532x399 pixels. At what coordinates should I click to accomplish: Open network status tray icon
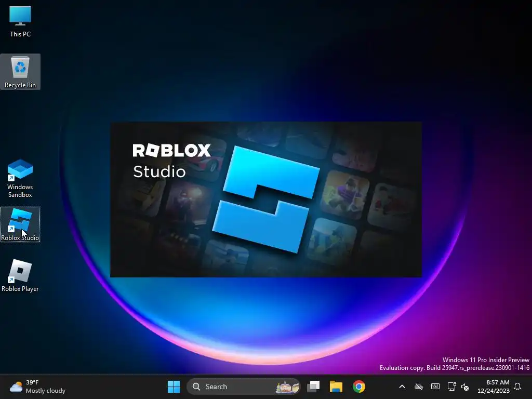pos(451,387)
